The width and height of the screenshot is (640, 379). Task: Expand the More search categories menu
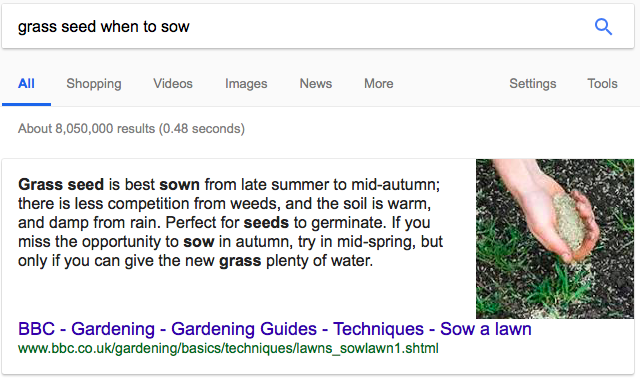coord(379,84)
